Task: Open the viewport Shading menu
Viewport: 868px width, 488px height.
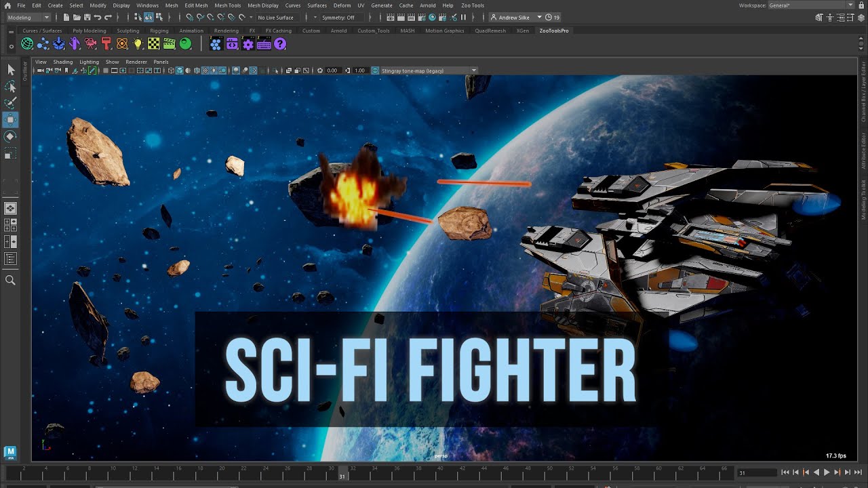Action: point(63,62)
